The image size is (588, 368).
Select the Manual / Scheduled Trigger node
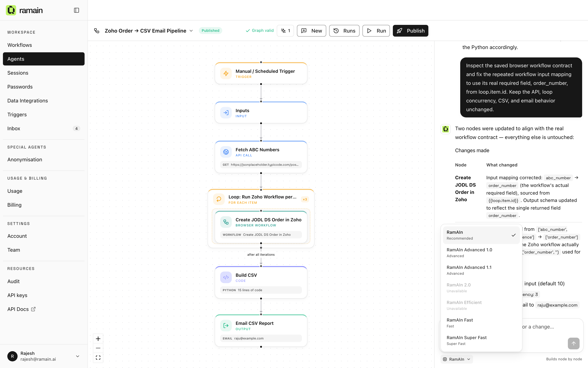(x=261, y=73)
